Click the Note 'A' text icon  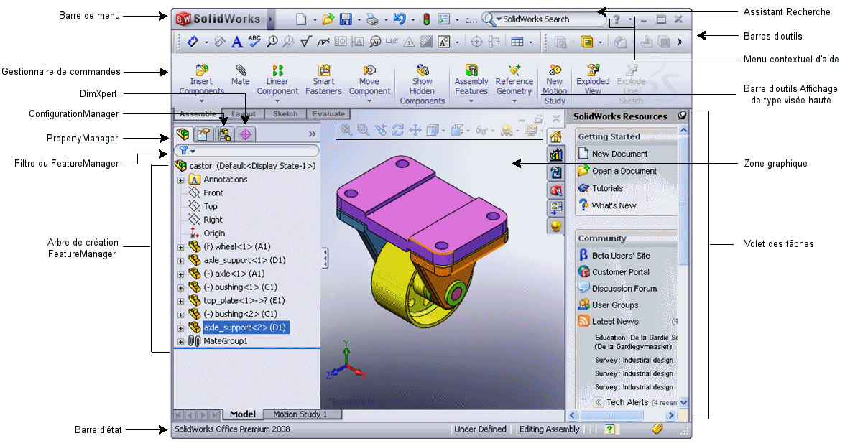236,42
